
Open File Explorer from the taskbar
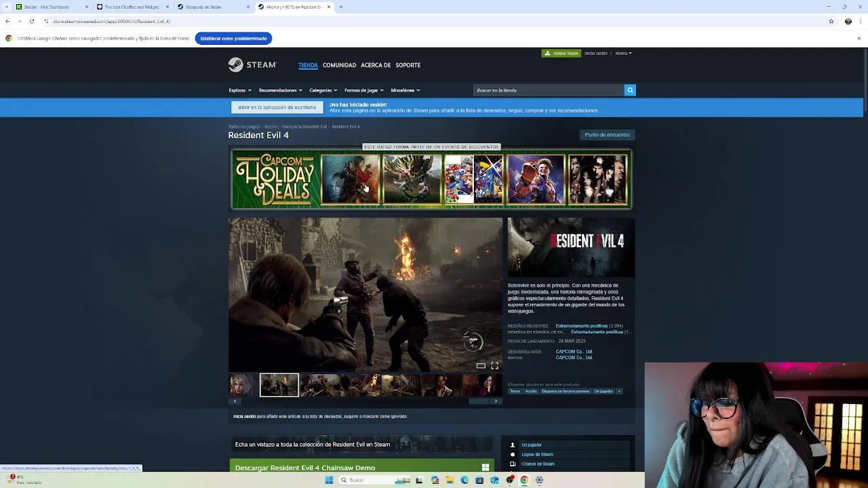point(450,480)
